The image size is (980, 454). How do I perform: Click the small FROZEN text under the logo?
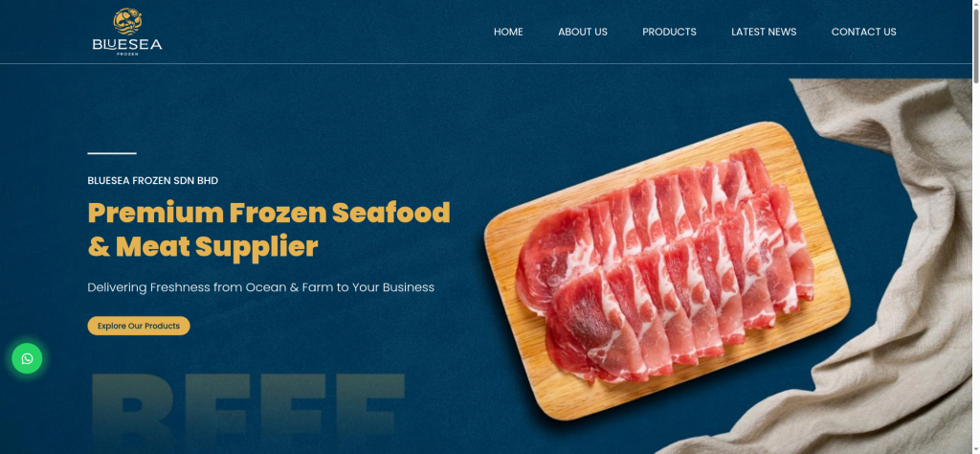[127, 54]
